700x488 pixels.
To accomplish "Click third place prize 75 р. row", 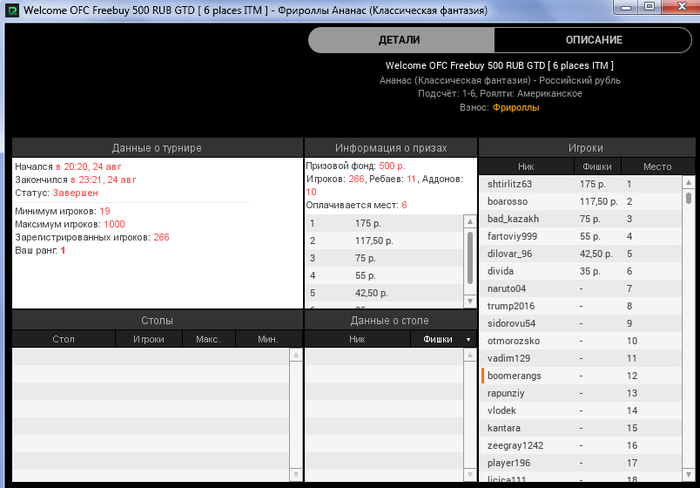I will [x=384, y=258].
